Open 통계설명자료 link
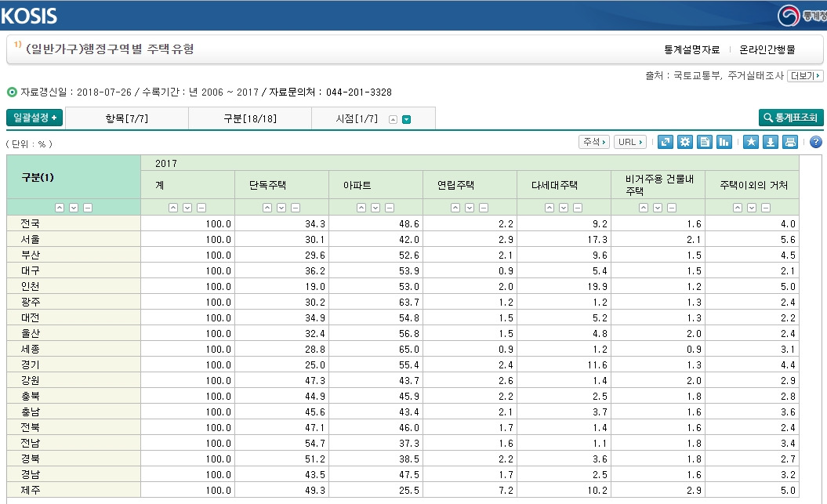 (692, 49)
